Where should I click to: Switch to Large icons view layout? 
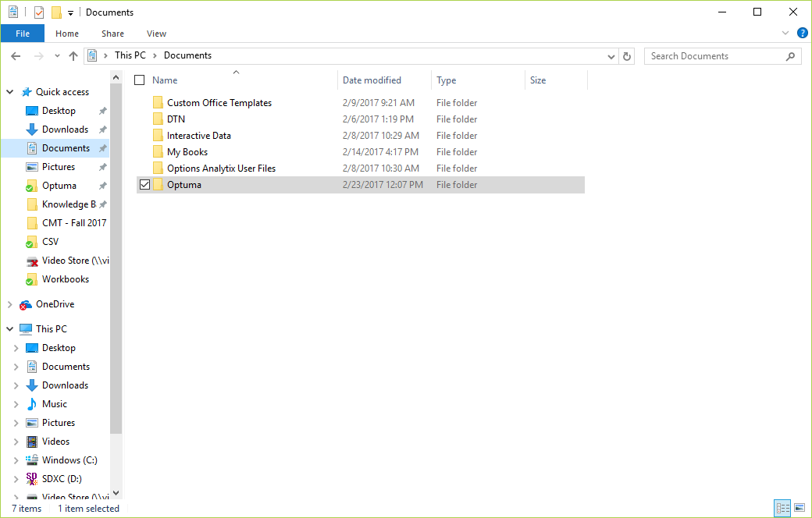pyautogui.click(x=799, y=508)
